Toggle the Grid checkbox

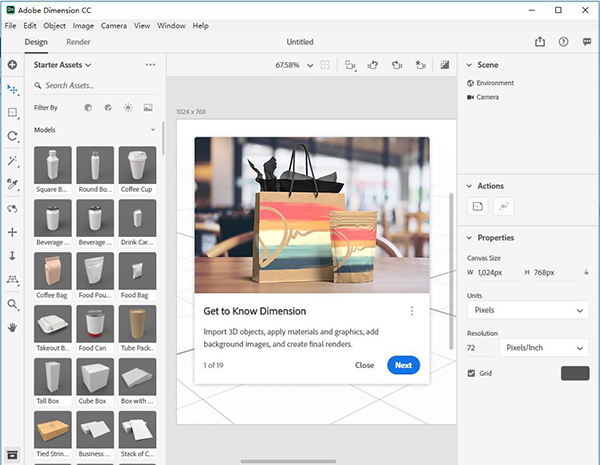click(x=472, y=373)
